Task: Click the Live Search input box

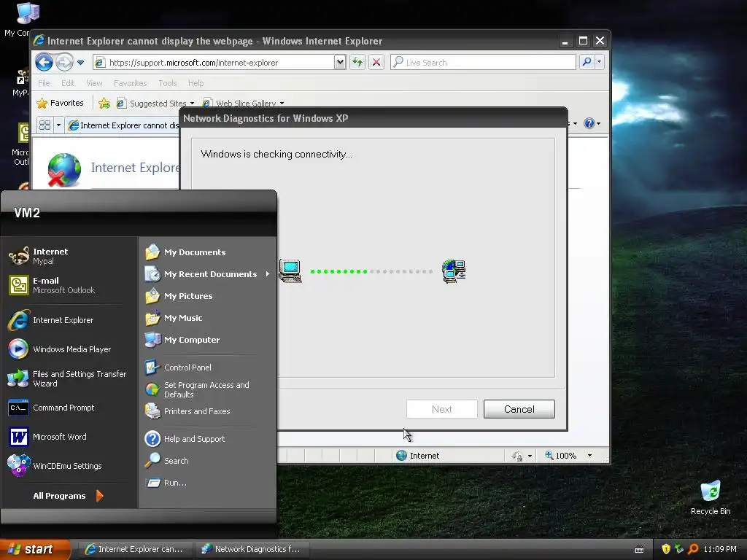Action: (x=483, y=63)
